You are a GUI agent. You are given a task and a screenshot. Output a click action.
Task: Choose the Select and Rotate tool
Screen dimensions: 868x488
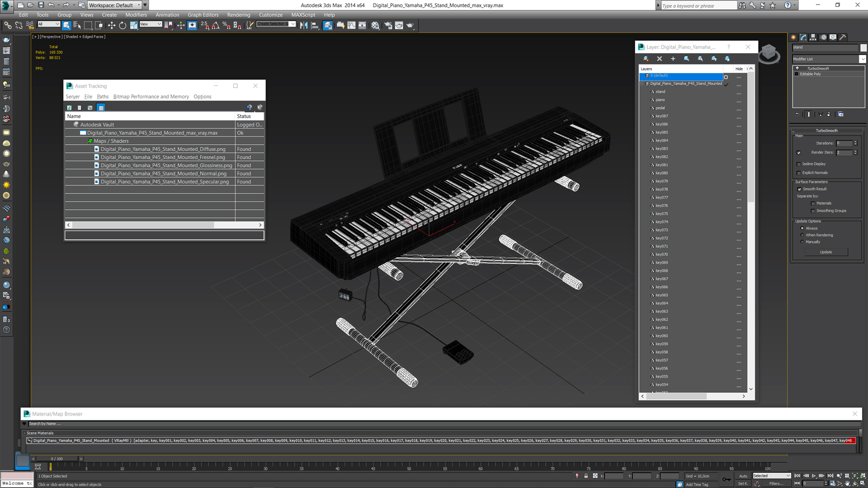point(123,25)
